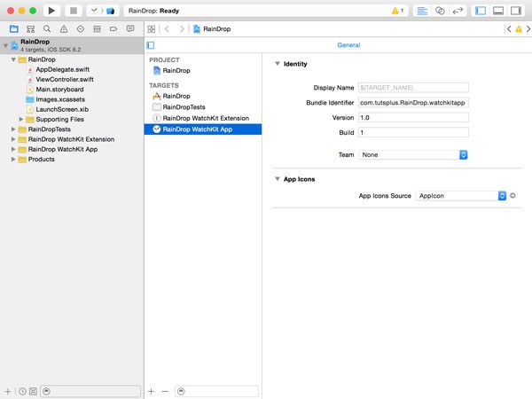Expand the Supporting Files folder
The image size is (532, 399).
click(21, 120)
